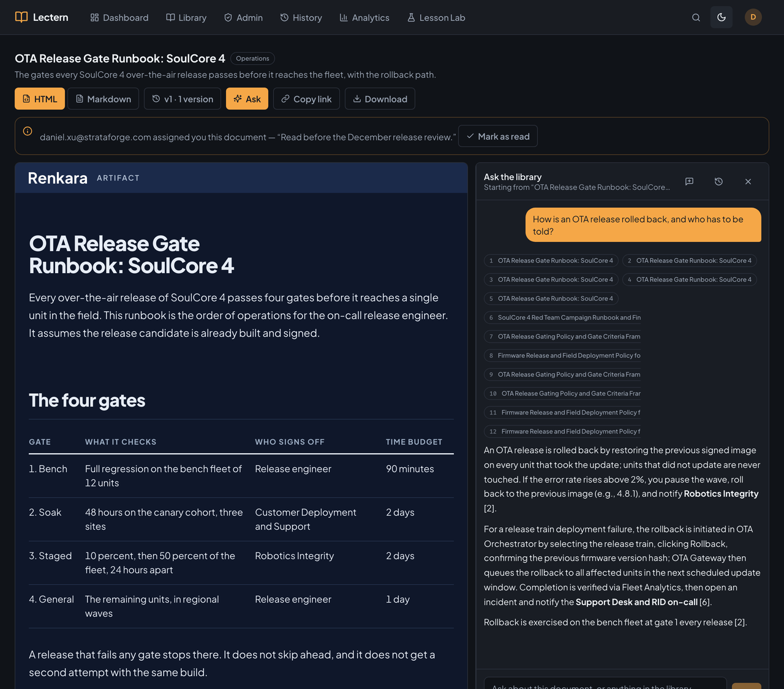Select the '2. Soak' gate cell

[45, 513]
